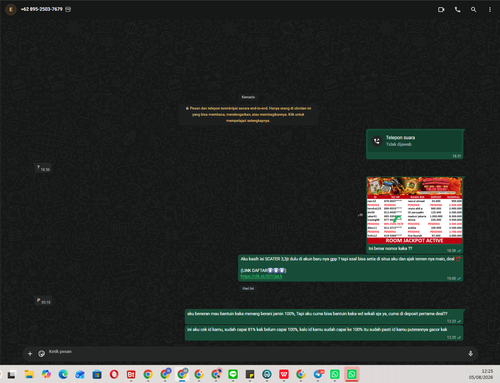The height and width of the screenshot is (383, 500).
Task: Click the end-to-end encryption notice
Action: [248, 114]
